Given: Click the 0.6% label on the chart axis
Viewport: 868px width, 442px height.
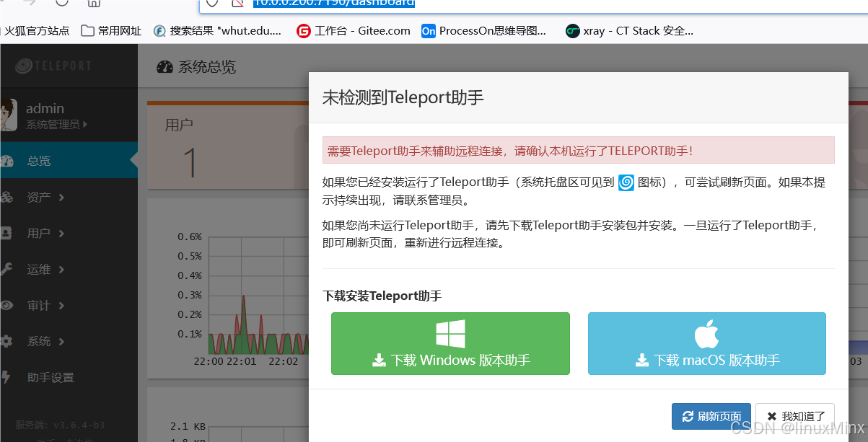Looking at the screenshot, I should pyautogui.click(x=190, y=237).
